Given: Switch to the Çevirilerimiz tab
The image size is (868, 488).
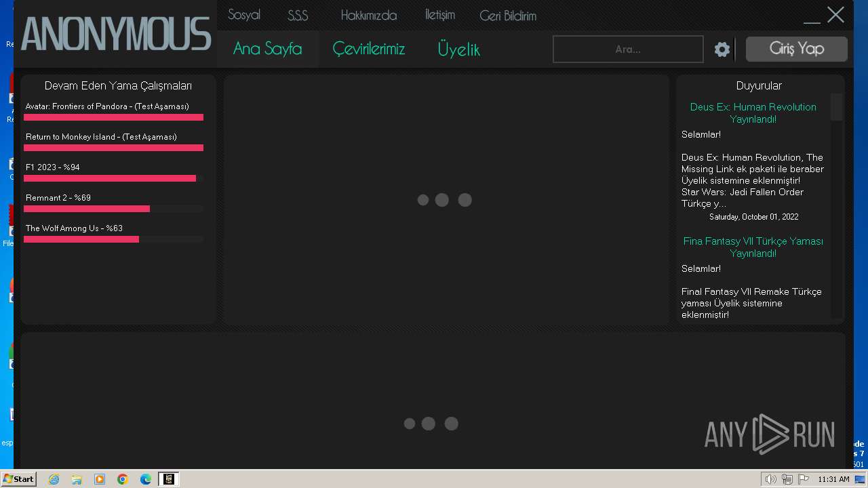Looking at the screenshot, I should (368, 49).
